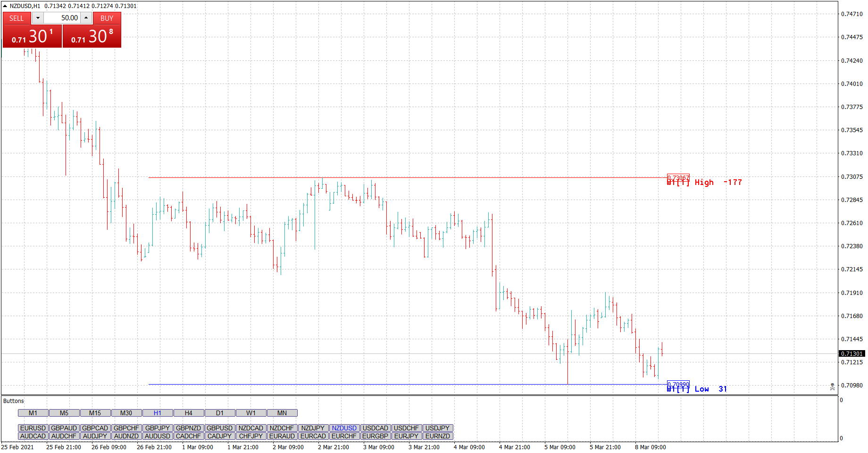Load the GBPCAD chart
The image size is (868, 453).
95,428
